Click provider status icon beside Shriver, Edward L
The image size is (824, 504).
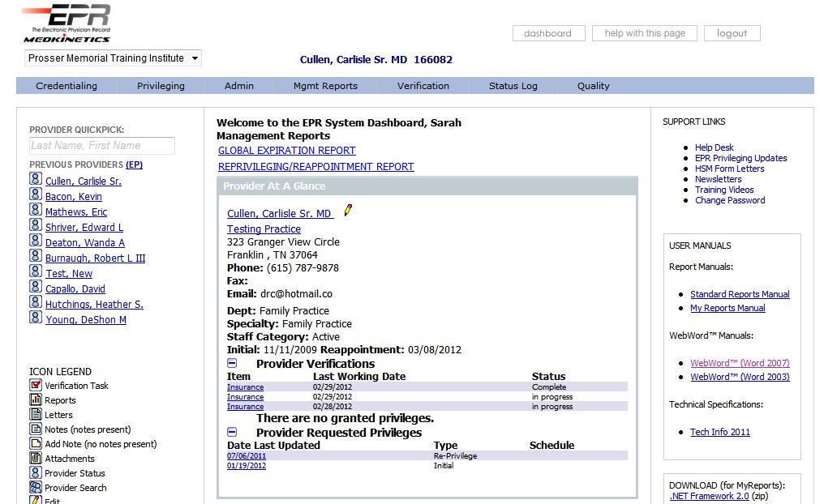(x=35, y=225)
